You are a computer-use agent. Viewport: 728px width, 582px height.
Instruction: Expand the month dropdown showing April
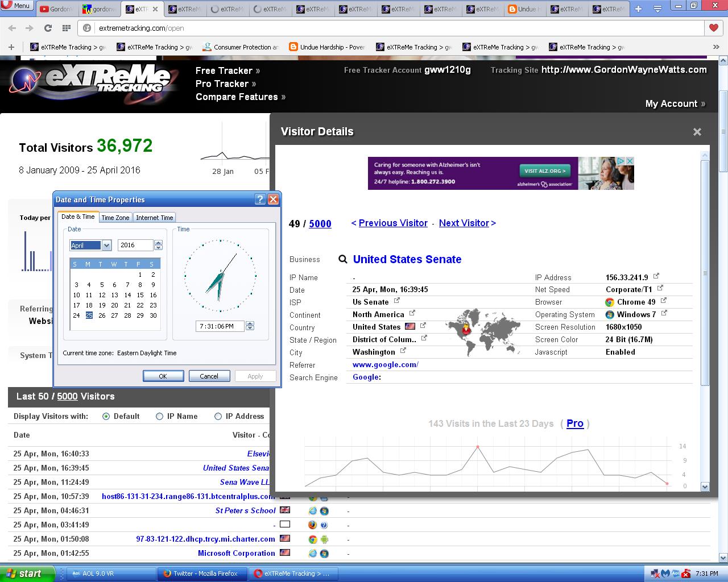106,245
